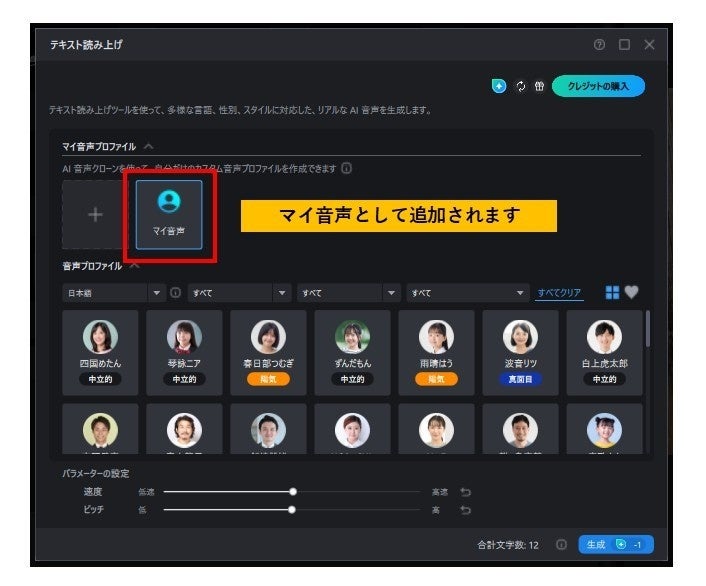Select the 雨晴はう voice
Screen dimensions: 706x586
point(436,353)
